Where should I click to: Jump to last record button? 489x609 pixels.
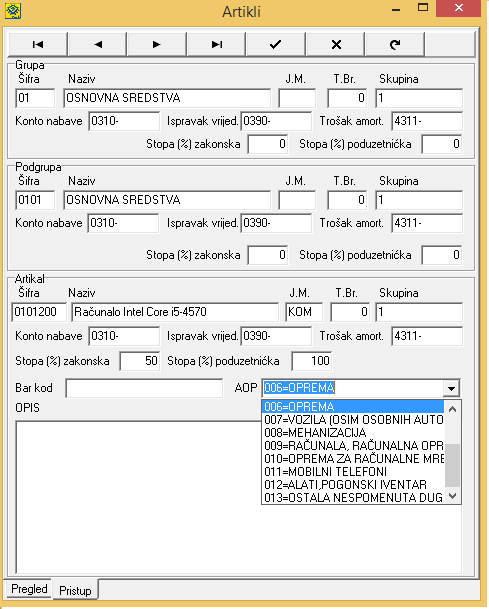click(216, 44)
